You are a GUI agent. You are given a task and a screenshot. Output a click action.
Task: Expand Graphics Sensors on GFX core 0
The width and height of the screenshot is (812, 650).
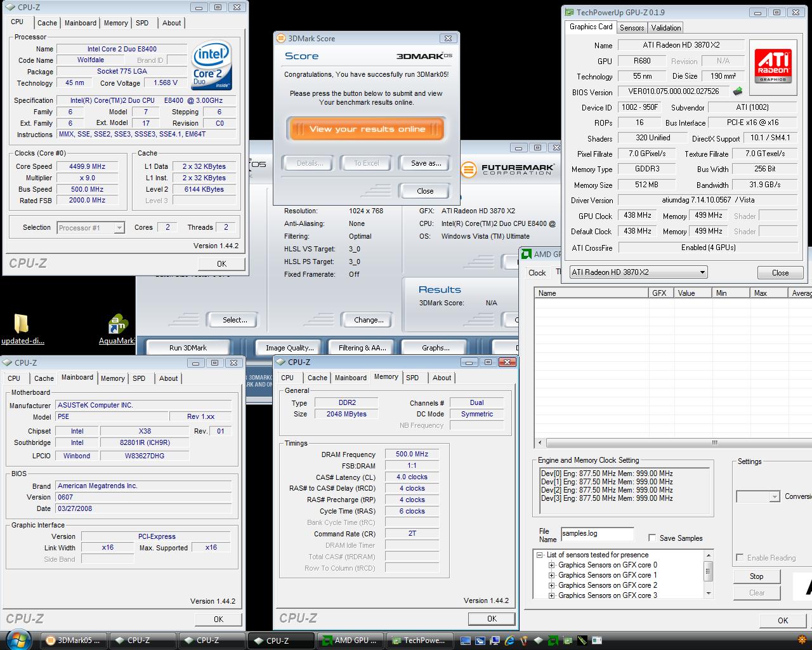tap(552, 565)
